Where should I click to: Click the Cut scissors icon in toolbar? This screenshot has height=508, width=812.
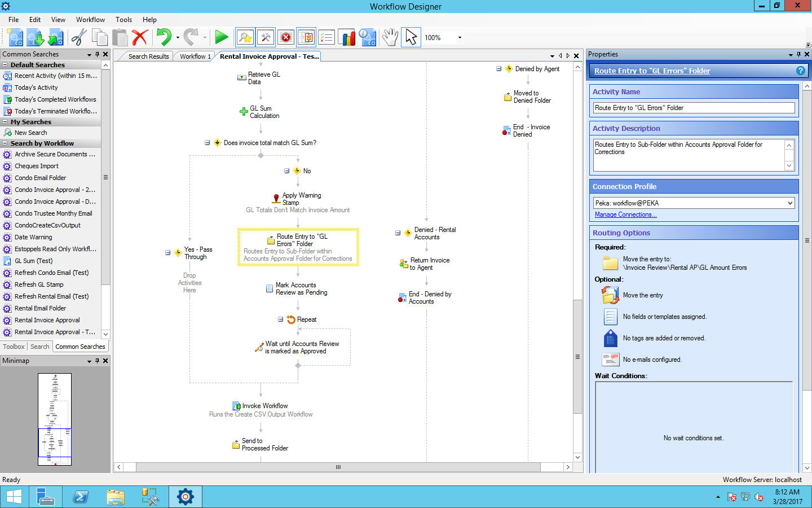(78, 38)
